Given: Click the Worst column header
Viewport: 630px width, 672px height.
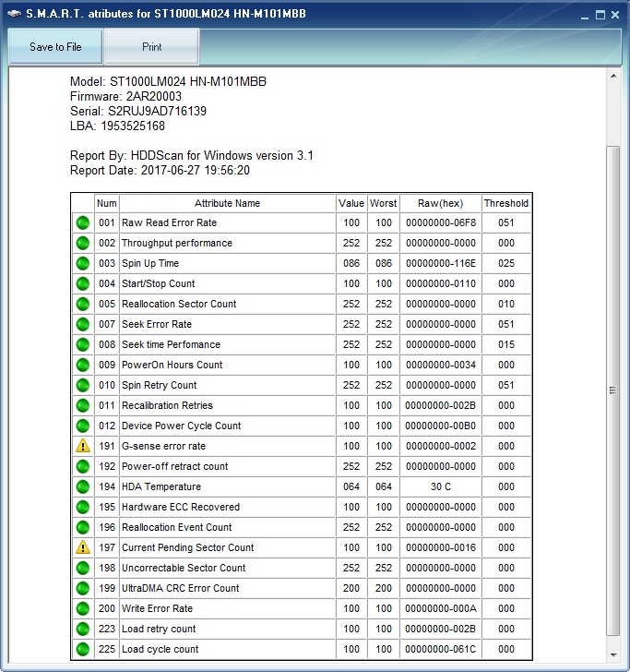Looking at the screenshot, I should click(384, 203).
